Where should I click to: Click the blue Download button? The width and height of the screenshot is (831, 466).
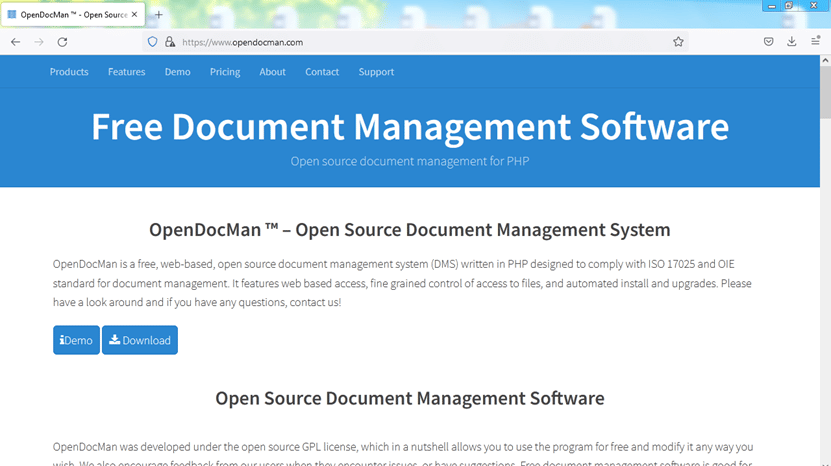(x=140, y=340)
